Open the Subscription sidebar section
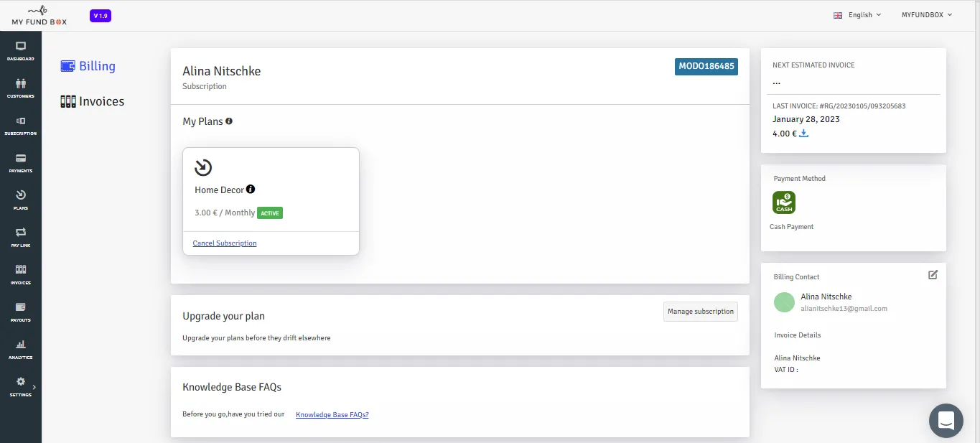The width and height of the screenshot is (980, 443). (x=21, y=125)
